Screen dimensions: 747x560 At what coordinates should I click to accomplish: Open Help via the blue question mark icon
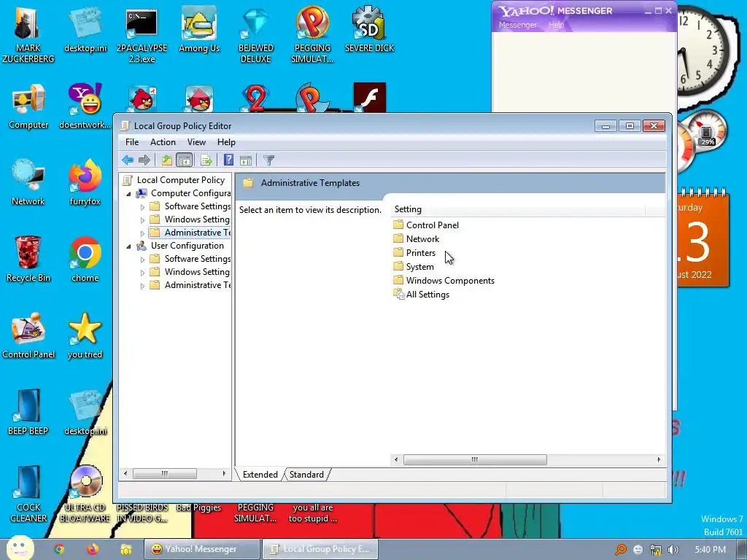(x=228, y=160)
